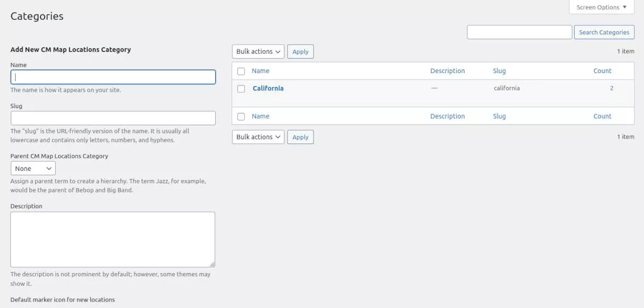
Task: Tick the select-all checkbox in table header
Action: click(x=241, y=71)
